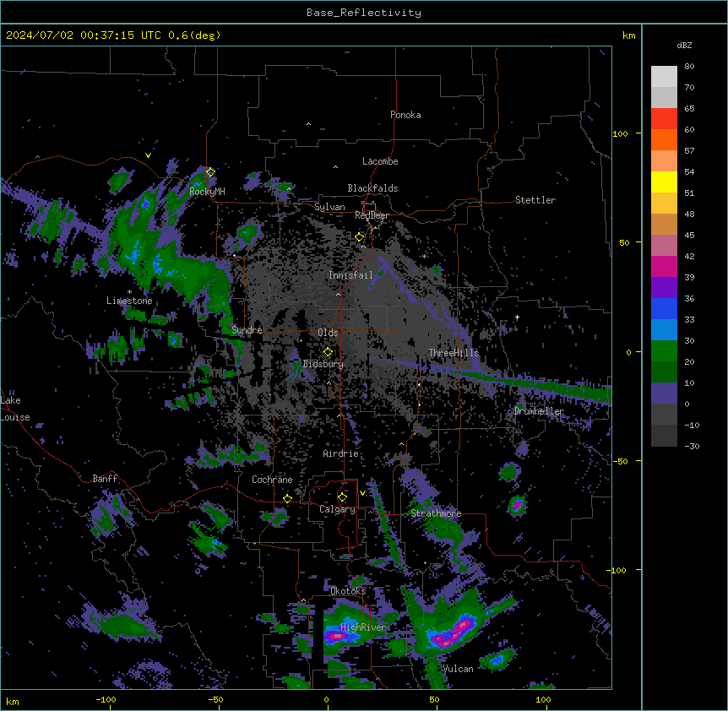Image resolution: width=728 pixels, height=711 pixels.
Task: Select the Blackfalds label
Action: click(372, 188)
